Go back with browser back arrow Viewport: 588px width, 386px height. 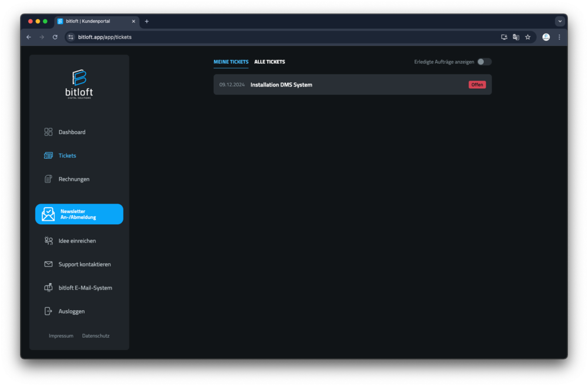coord(29,37)
